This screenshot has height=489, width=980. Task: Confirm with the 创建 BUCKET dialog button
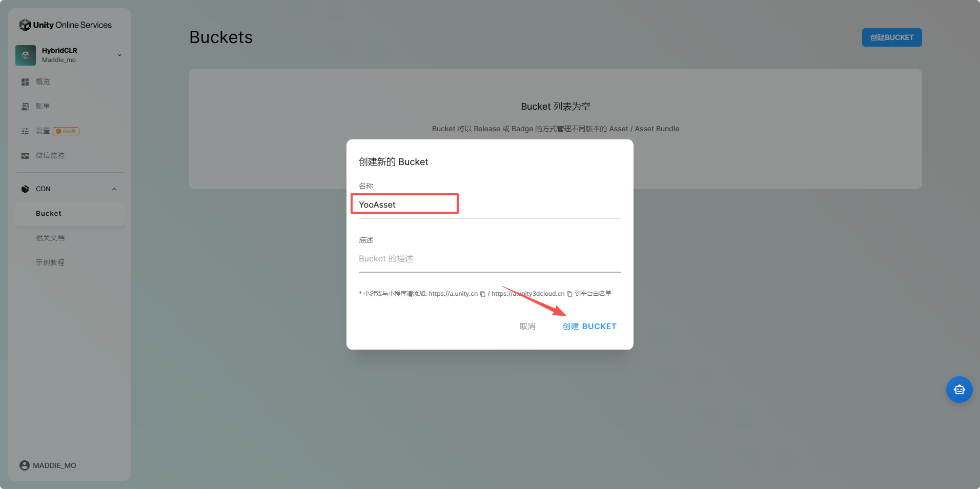pyautogui.click(x=589, y=327)
